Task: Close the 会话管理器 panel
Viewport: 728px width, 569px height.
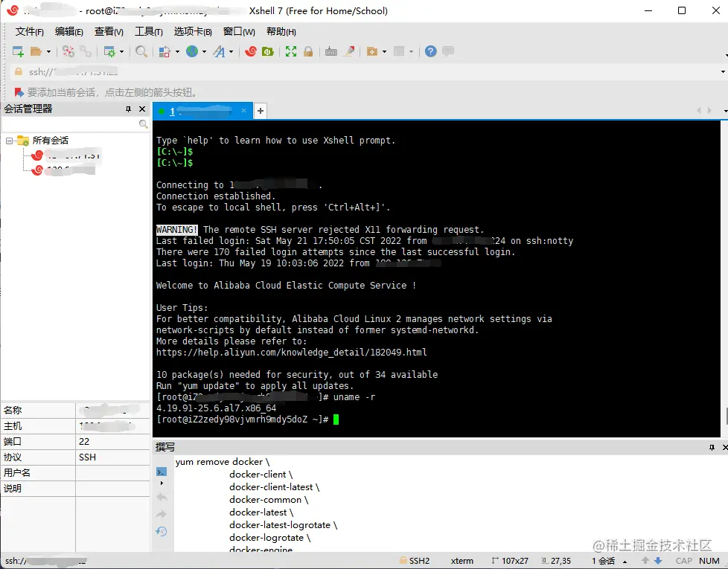Action: 142,109
